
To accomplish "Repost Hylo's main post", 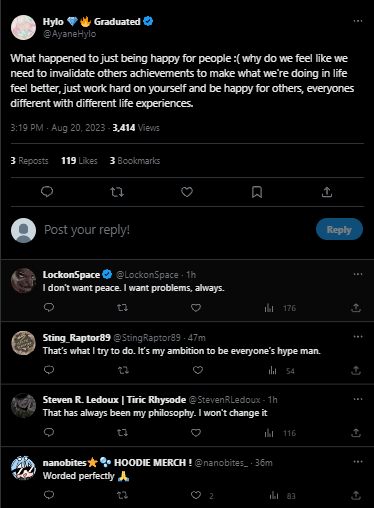I will tap(117, 192).
